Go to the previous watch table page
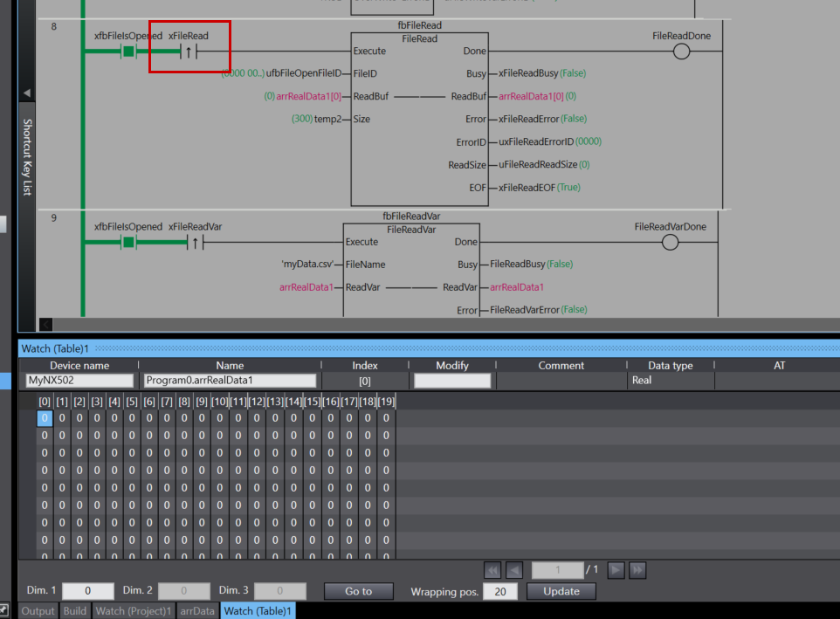Viewport: 840px width, 619px height. 515,570
